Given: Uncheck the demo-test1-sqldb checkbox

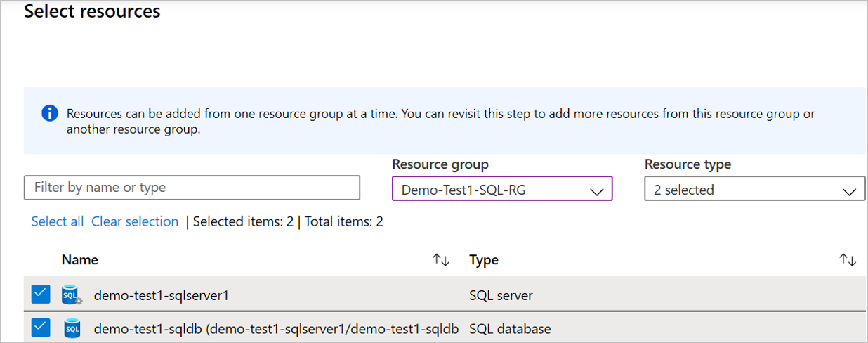Looking at the screenshot, I should pyautogui.click(x=41, y=328).
